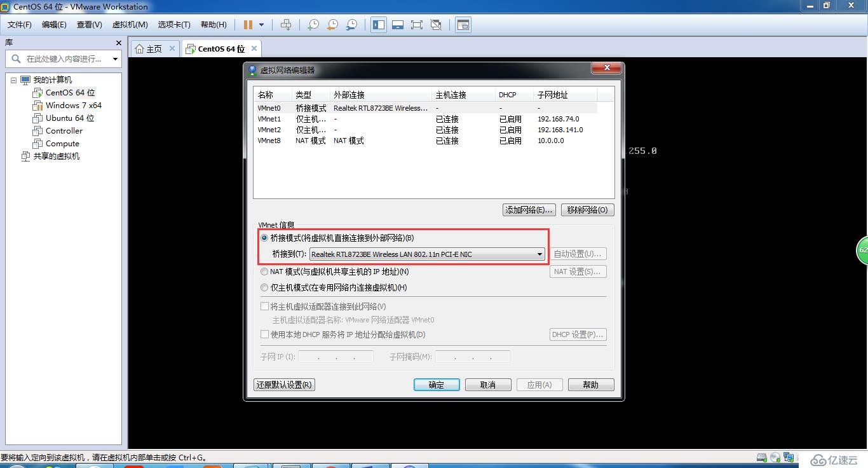Focus the library search box
868x468 pixels.
pos(64,59)
